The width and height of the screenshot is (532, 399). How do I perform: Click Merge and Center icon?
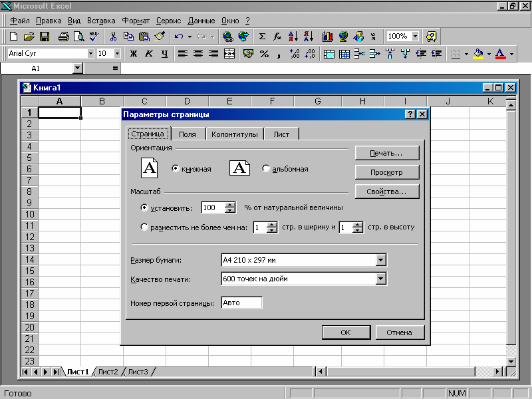click(x=229, y=54)
